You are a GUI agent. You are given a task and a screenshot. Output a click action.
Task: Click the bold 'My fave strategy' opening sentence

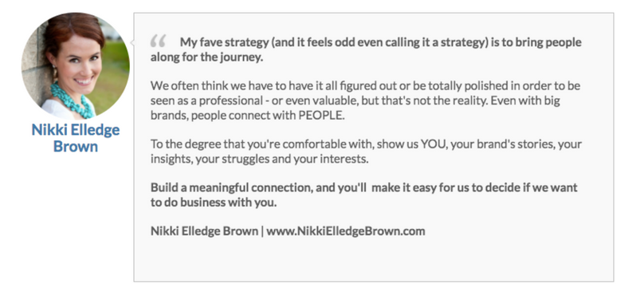pyautogui.click(x=366, y=49)
